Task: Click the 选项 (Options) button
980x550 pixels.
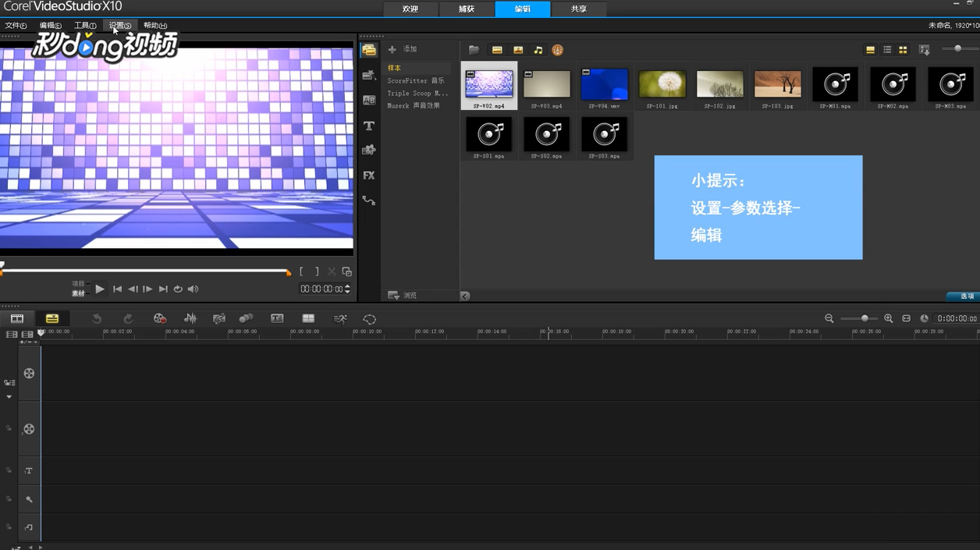Action: pyautogui.click(x=962, y=296)
